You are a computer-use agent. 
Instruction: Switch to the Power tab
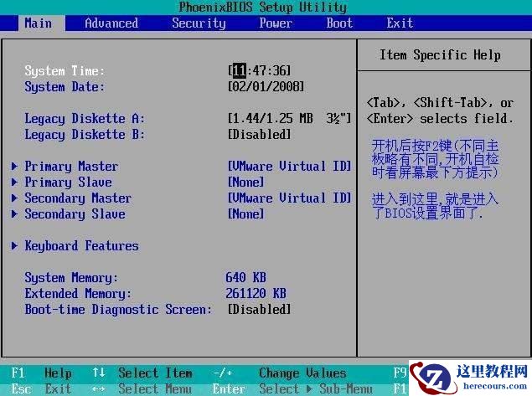point(276,23)
